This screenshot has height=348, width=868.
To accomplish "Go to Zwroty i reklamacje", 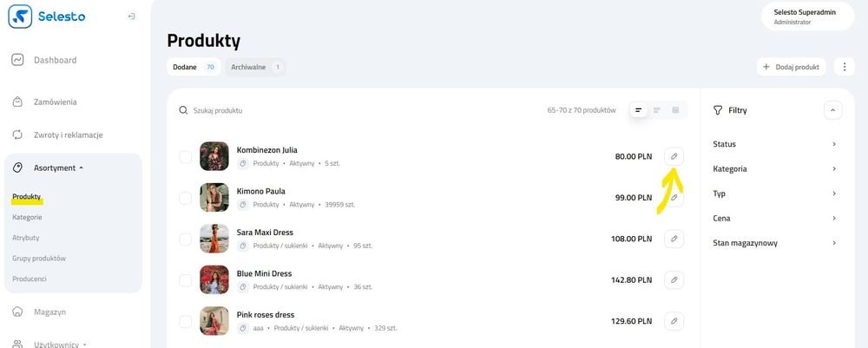I will pos(68,135).
